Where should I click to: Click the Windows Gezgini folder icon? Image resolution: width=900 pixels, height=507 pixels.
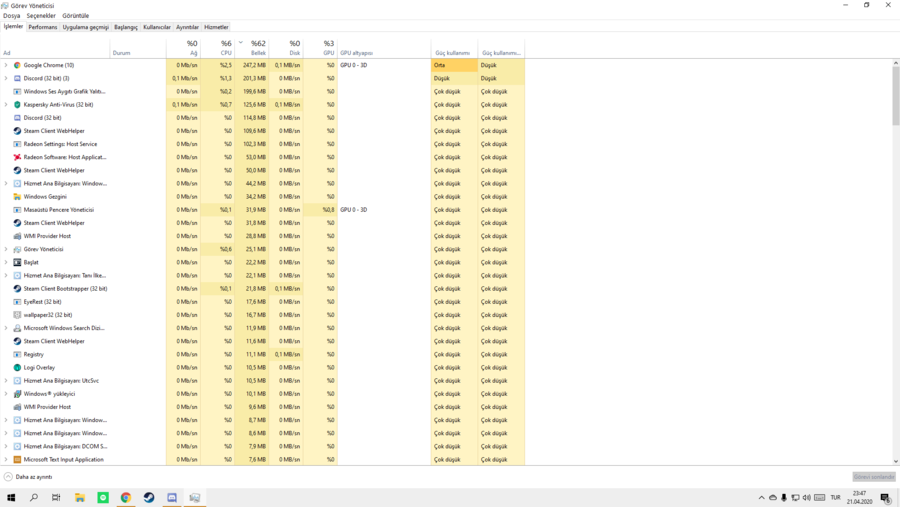coord(17,196)
